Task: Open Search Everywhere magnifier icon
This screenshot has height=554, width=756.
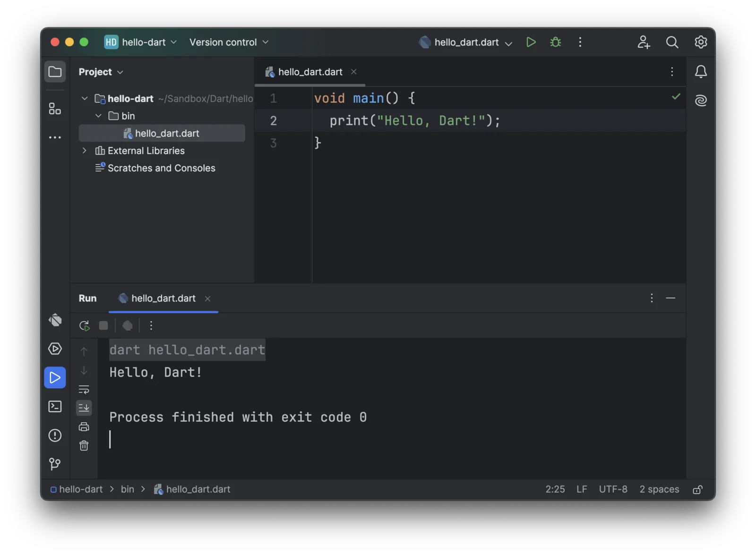Action: point(672,42)
